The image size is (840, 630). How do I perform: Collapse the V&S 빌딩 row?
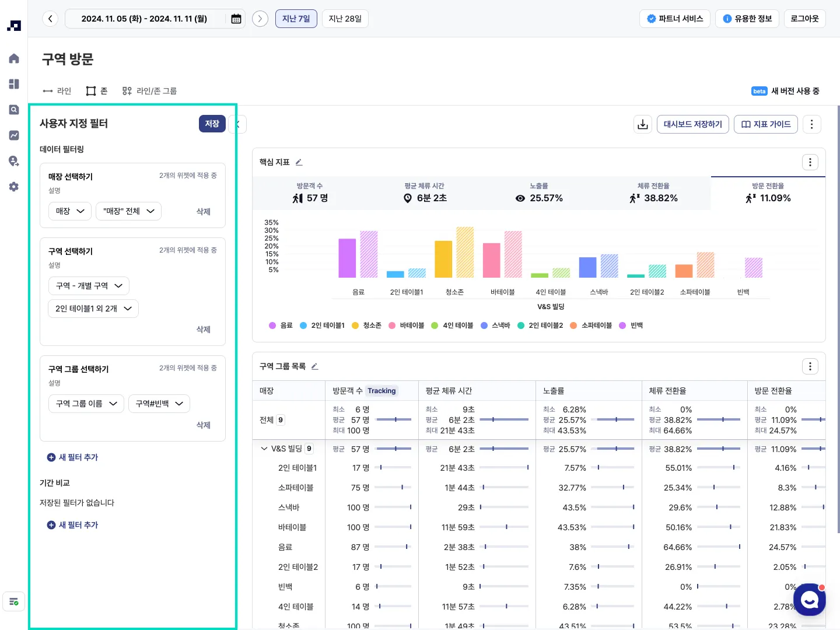[264, 449]
